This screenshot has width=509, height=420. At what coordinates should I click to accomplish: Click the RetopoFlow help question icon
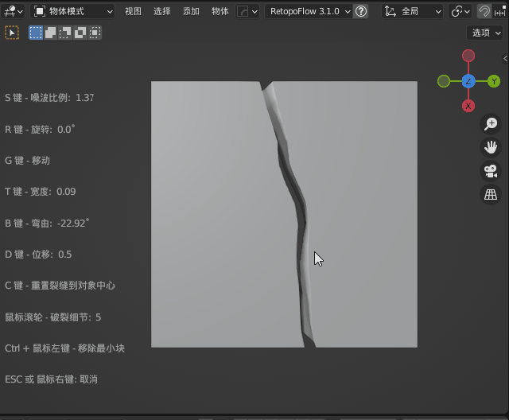360,12
